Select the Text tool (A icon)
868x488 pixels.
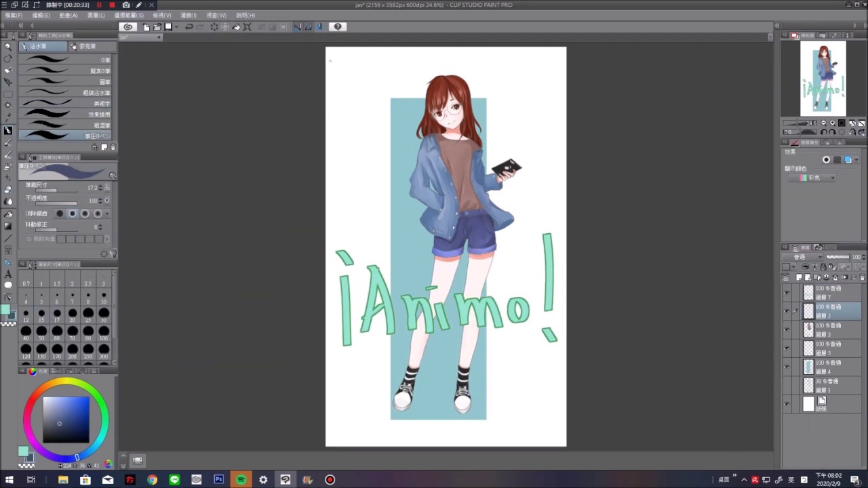(8, 274)
